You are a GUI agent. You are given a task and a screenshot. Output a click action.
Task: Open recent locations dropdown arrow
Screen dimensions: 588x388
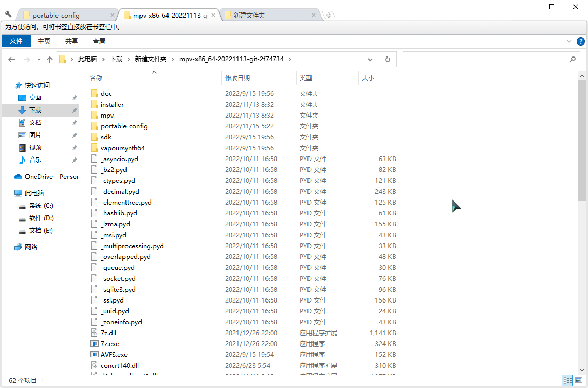(39, 59)
